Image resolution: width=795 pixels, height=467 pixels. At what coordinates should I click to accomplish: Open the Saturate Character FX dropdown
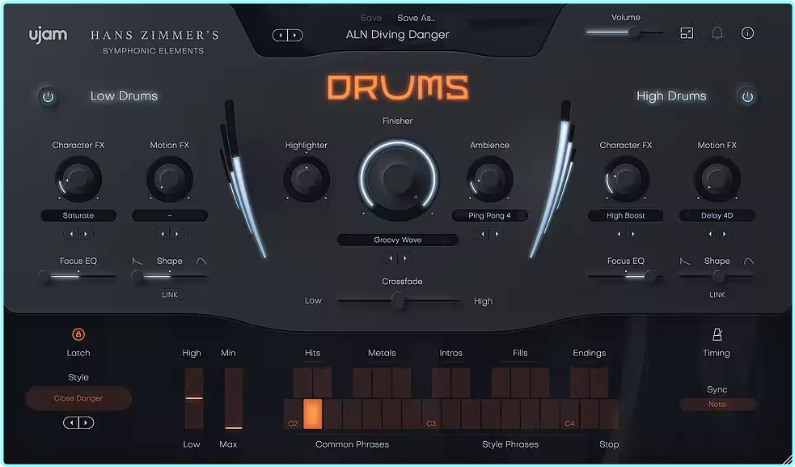coord(78,215)
